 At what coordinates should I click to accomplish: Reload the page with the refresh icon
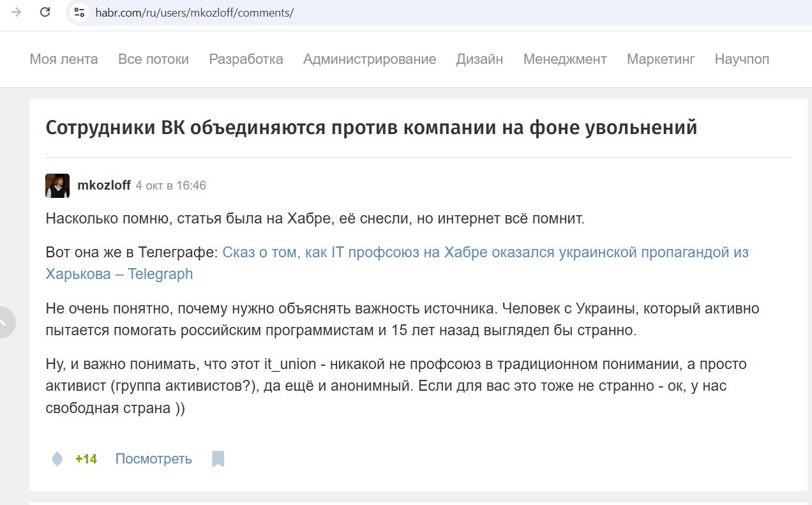(45, 12)
